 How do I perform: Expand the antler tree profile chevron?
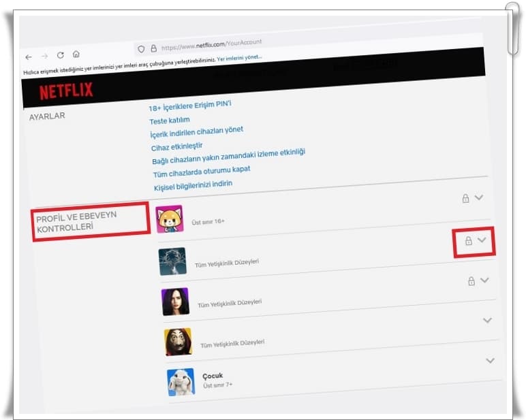pyautogui.click(x=482, y=240)
